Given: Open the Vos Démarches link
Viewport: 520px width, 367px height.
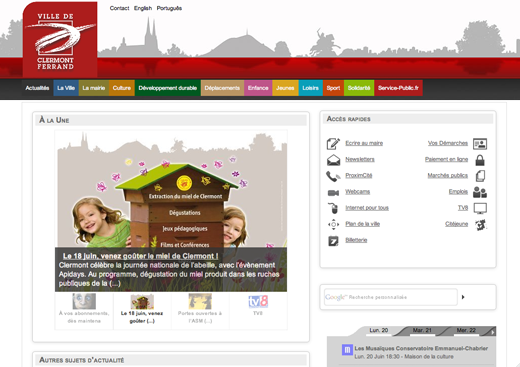Looking at the screenshot, I should pos(448,143).
